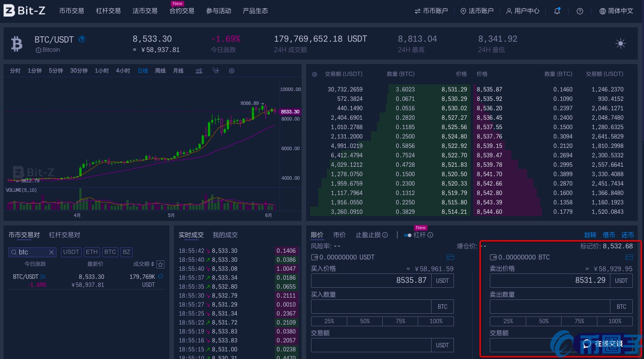Toggle the sun light theme icon
The image size is (644, 359).
point(621,43)
